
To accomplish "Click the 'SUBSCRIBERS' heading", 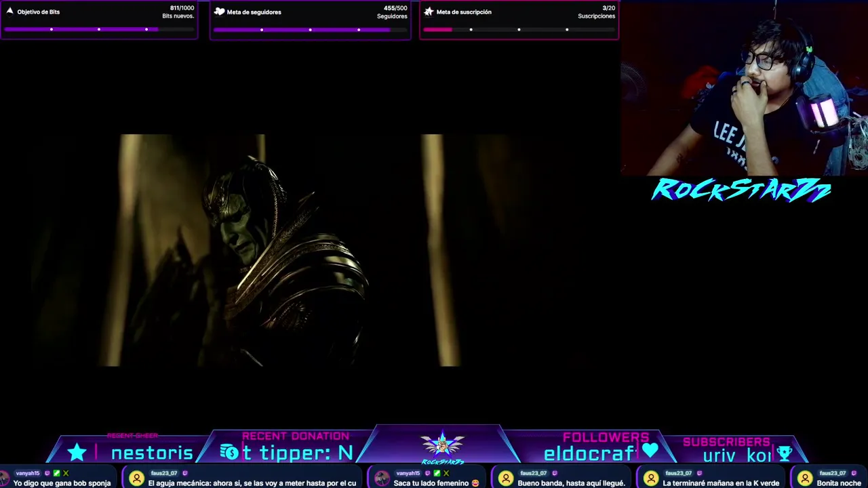I will coord(726,442).
